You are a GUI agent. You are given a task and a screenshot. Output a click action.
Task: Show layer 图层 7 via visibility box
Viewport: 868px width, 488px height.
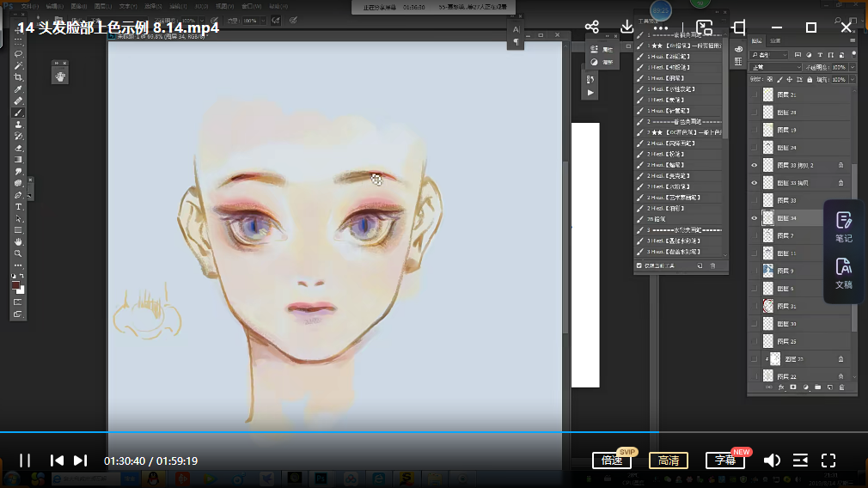pos(754,235)
